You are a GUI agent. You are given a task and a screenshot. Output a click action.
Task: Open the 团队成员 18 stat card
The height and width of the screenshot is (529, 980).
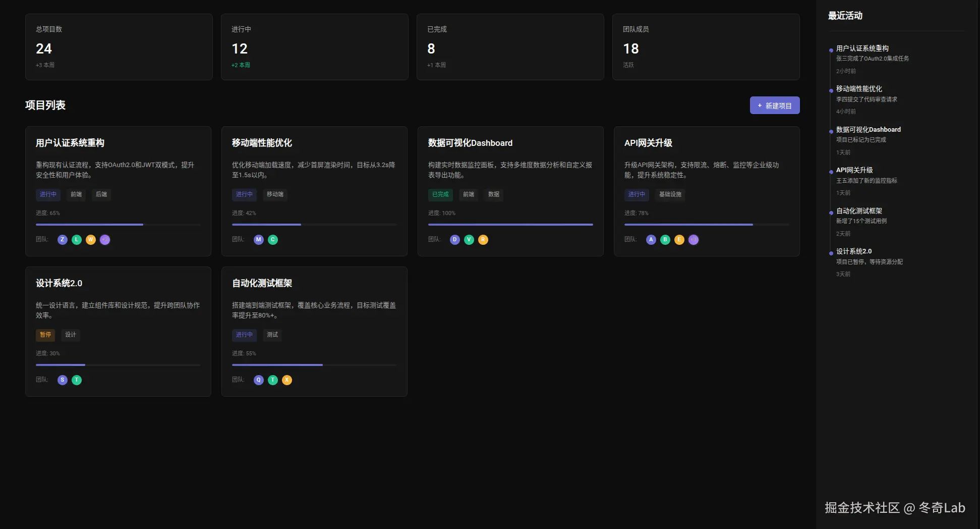706,47
